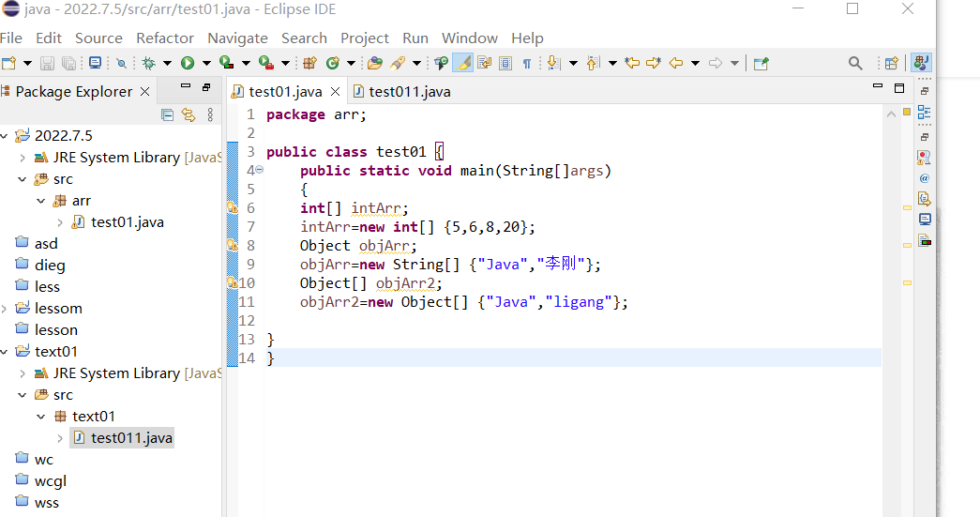
Task: Create a New Java Class icon
Action: (x=333, y=63)
